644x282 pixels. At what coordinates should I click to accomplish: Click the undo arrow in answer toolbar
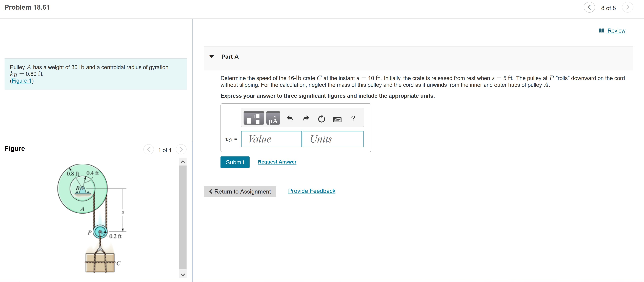290,118
